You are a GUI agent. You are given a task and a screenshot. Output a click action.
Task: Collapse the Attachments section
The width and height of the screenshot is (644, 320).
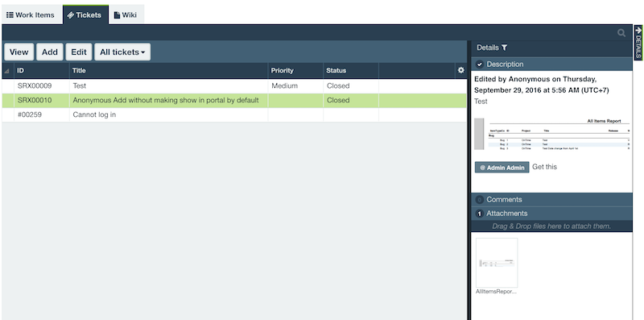pos(551,214)
